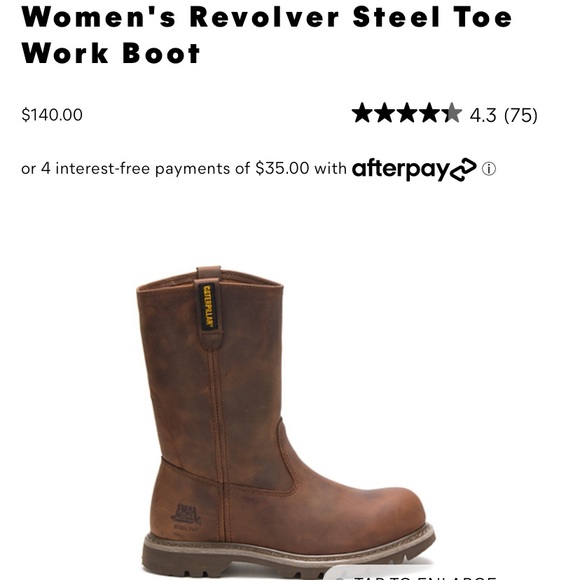The image size is (580, 580).
Task: Click the 4.3 average rating number
Action: point(483,115)
